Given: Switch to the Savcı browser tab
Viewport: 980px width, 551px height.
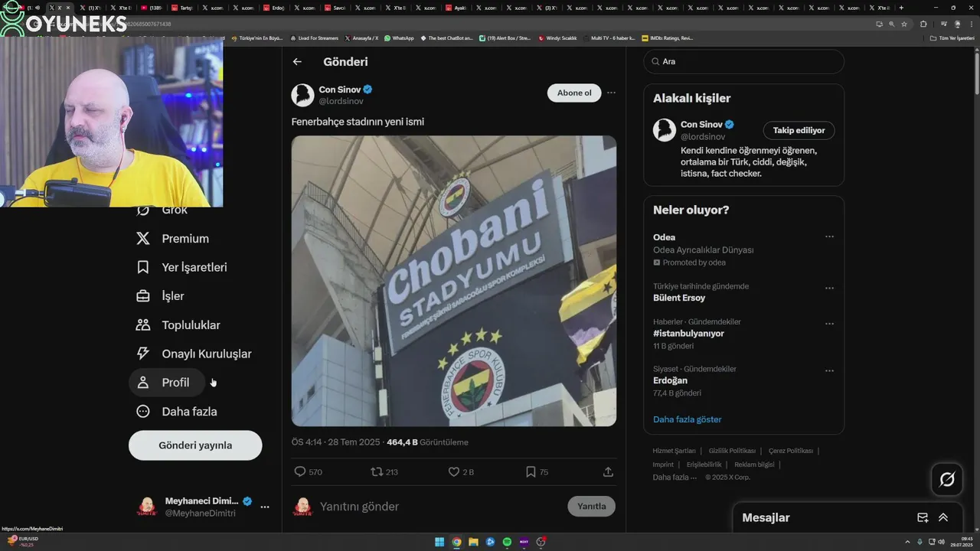Looking at the screenshot, I should pyautogui.click(x=336, y=8).
